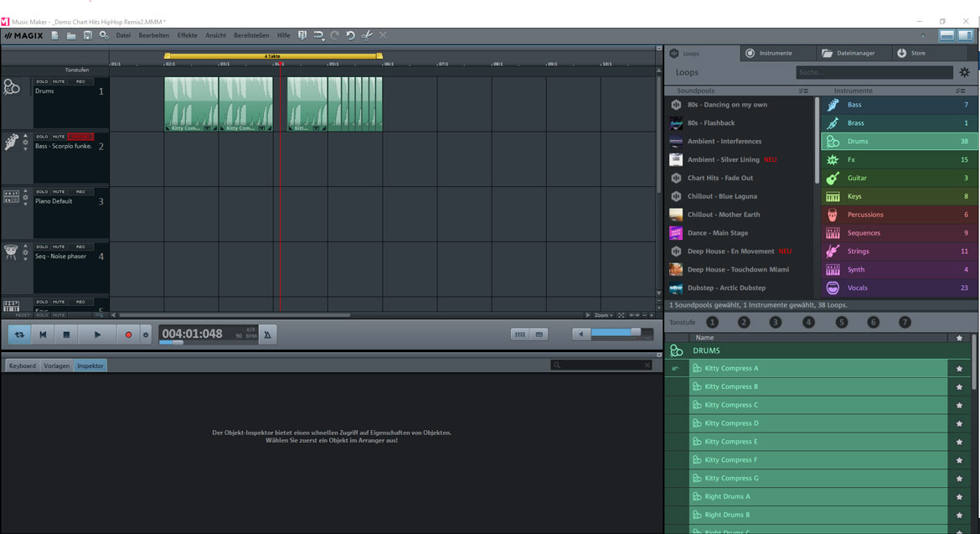Click the yellow 4 Takte playback range bar

tap(273, 56)
